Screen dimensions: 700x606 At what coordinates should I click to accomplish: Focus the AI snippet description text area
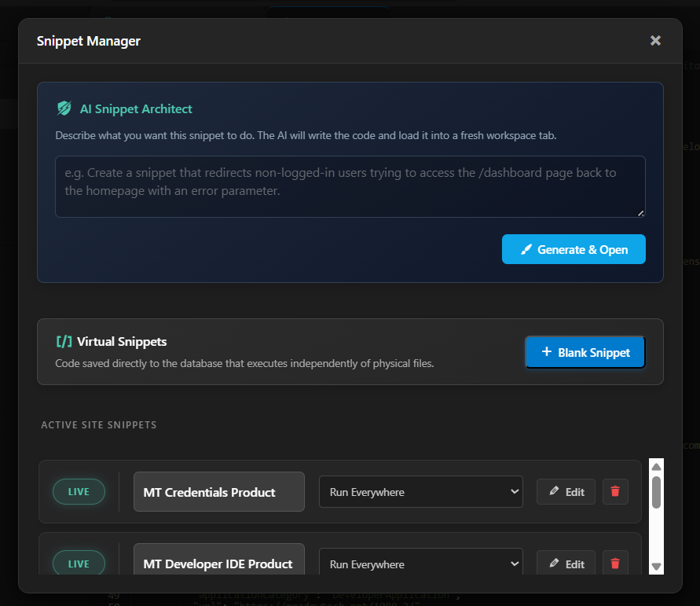(x=350, y=186)
